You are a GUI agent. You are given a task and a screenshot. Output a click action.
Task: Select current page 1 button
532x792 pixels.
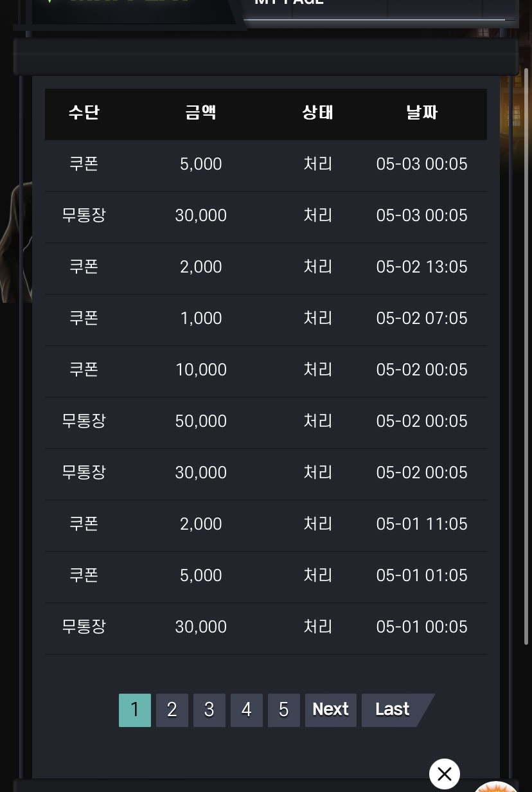(x=135, y=710)
